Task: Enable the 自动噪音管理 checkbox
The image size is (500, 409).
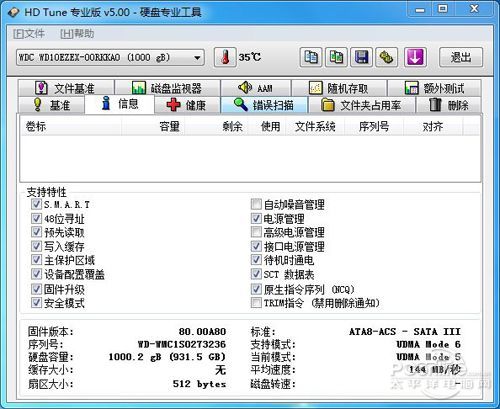Action: tap(256, 204)
